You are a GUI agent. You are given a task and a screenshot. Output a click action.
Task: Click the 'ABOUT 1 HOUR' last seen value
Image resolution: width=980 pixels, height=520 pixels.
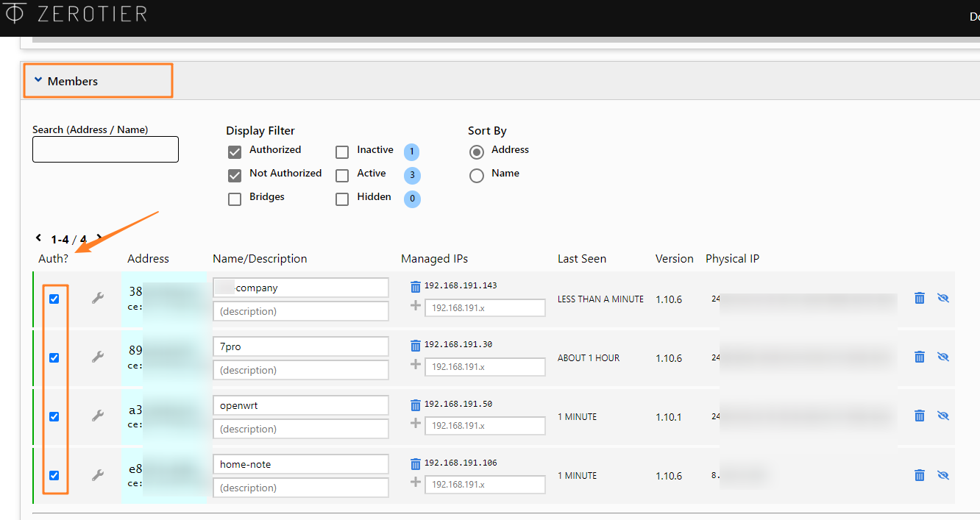589,358
